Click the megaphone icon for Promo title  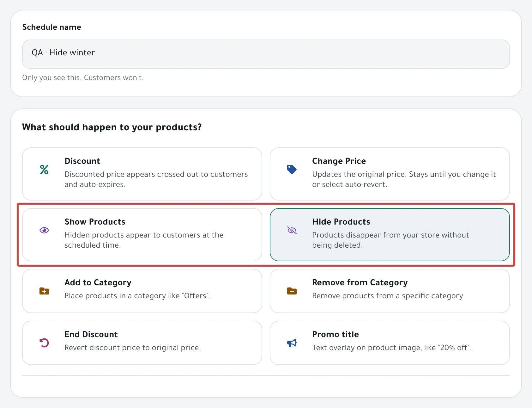pyautogui.click(x=292, y=343)
